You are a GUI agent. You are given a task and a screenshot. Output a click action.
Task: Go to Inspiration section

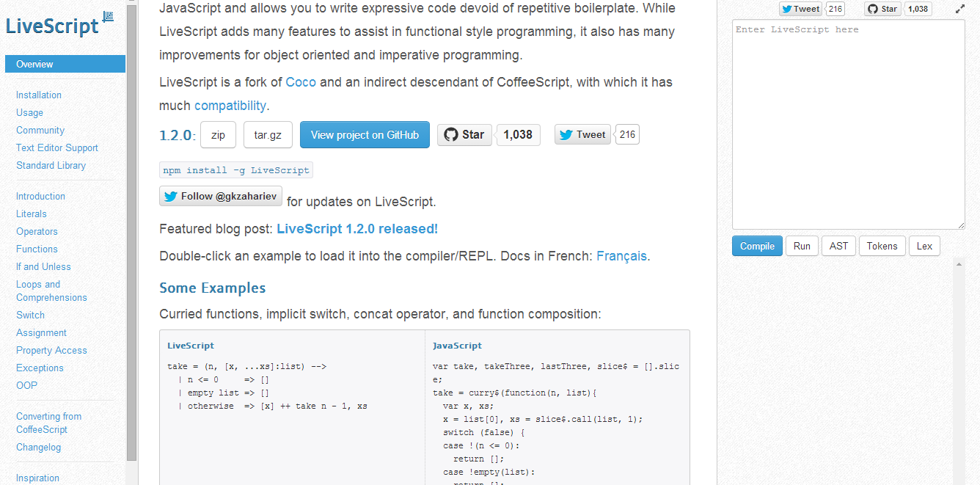[x=37, y=478]
